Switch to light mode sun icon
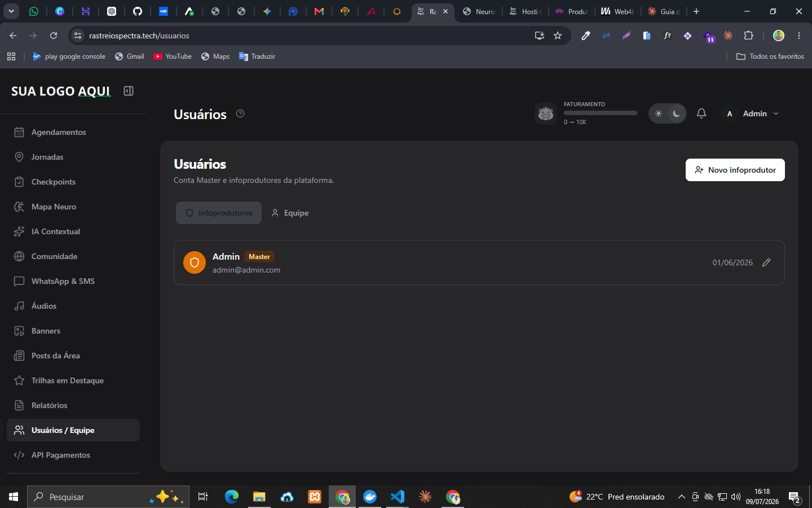The width and height of the screenshot is (812, 508). (659, 113)
